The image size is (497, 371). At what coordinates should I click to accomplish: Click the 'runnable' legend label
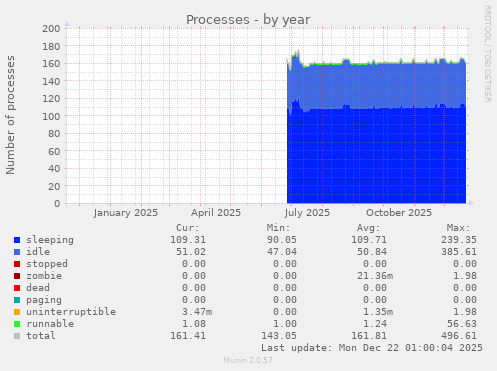[50, 324]
